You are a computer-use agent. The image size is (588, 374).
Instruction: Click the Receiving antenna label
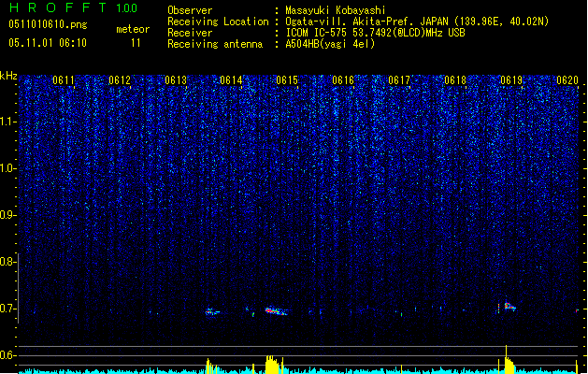pyautogui.click(x=215, y=44)
